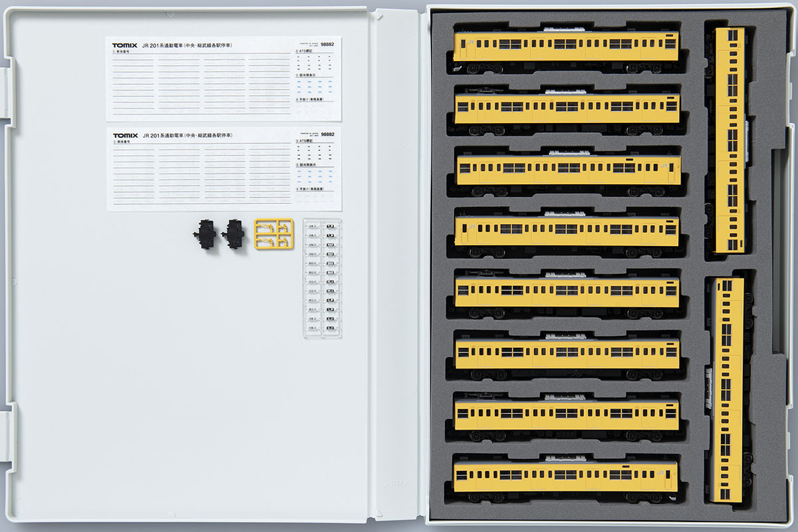Select the clear destination sign parts sprue
Image resolution: width=798 pixels, height=532 pixels.
323,277
